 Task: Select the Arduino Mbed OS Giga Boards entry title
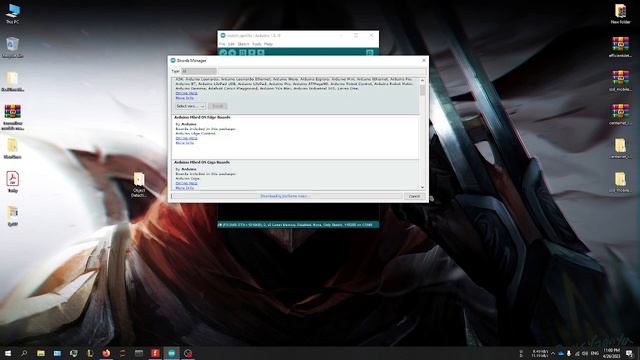pos(202,162)
